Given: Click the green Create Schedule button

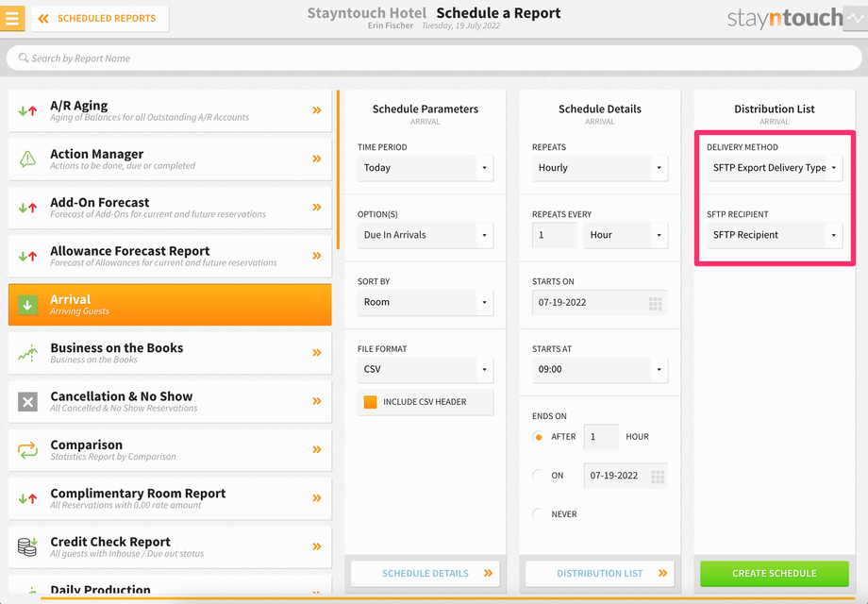Looking at the screenshot, I should (775, 574).
